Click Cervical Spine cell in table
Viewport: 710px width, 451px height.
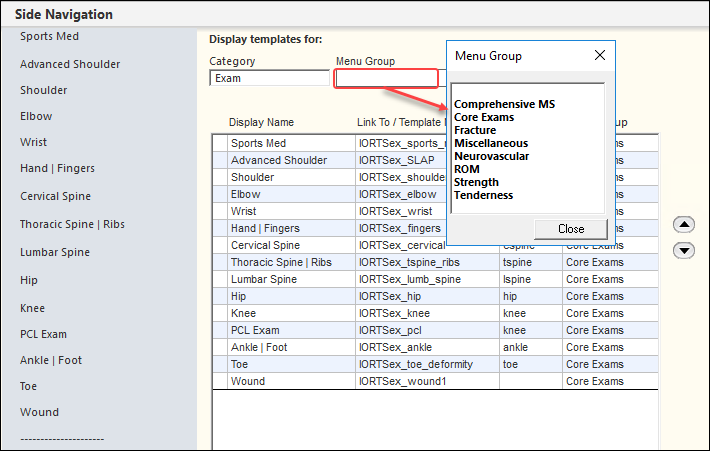[x=292, y=245]
